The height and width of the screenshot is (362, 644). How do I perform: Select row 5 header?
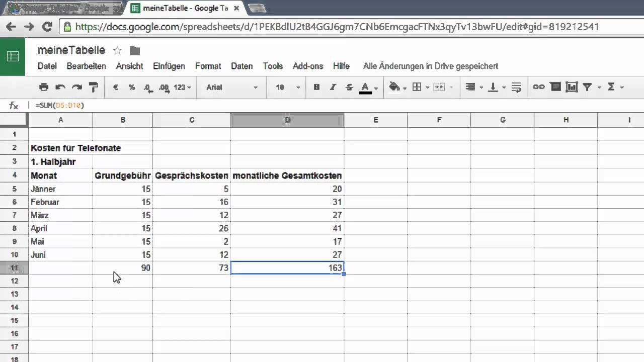coord(14,189)
